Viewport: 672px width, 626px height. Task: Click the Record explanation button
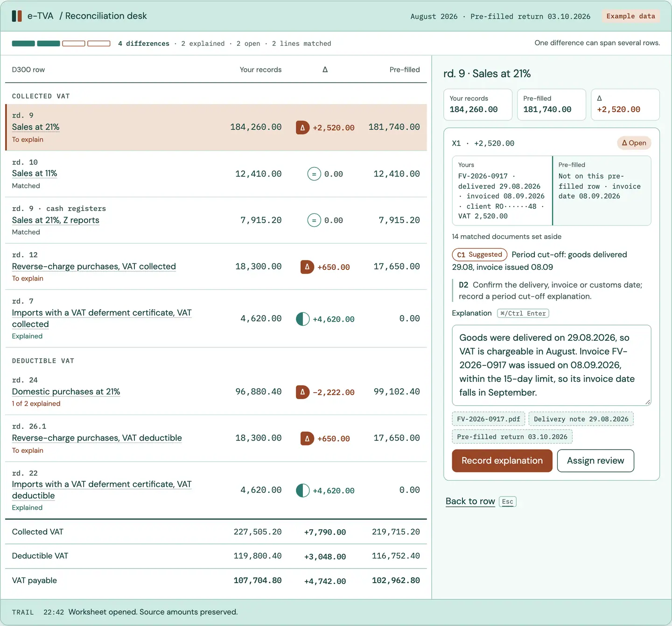click(502, 461)
